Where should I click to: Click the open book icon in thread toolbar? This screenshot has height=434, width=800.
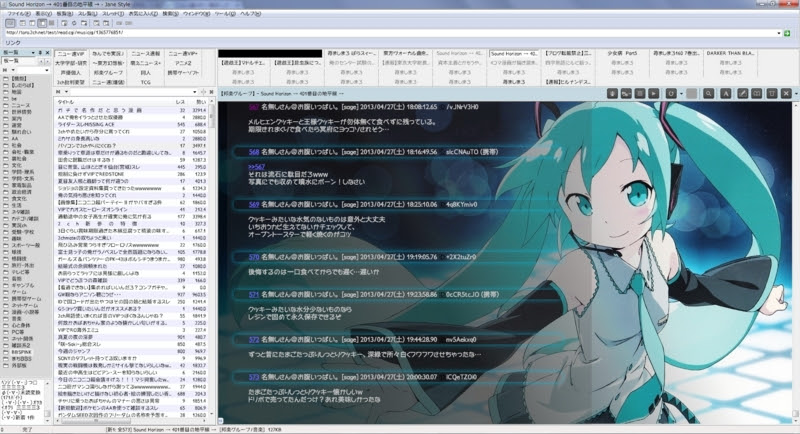[x=757, y=94]
